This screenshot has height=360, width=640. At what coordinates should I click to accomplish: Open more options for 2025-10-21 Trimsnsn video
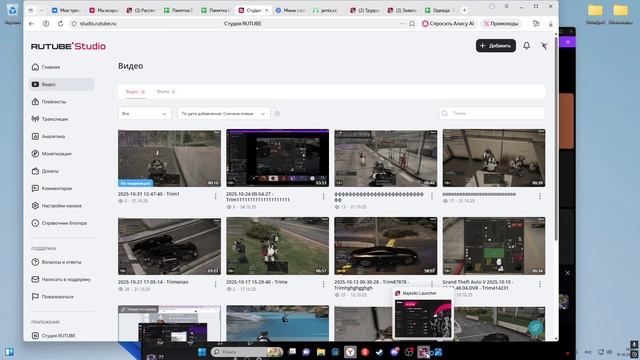tap(216, 284)
